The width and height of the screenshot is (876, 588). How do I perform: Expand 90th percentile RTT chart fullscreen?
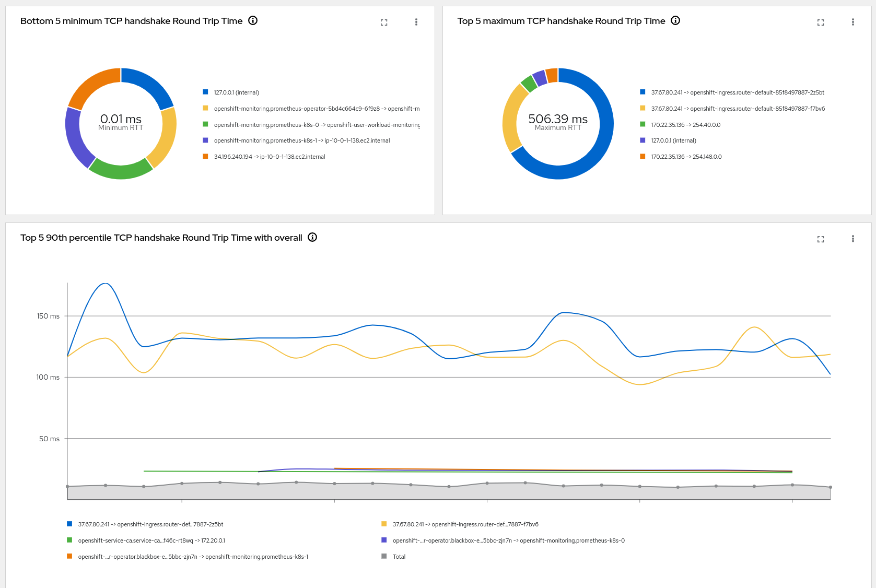821,239
